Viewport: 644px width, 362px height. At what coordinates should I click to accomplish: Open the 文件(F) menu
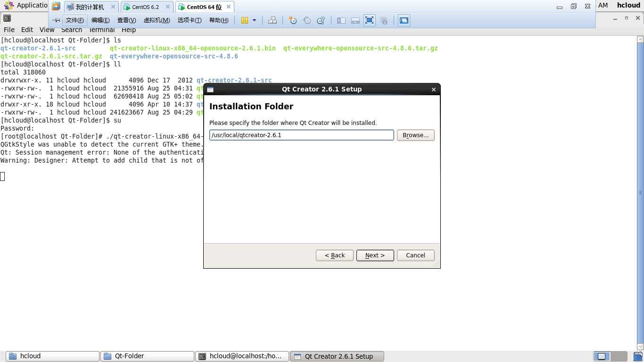pos(74,20)
